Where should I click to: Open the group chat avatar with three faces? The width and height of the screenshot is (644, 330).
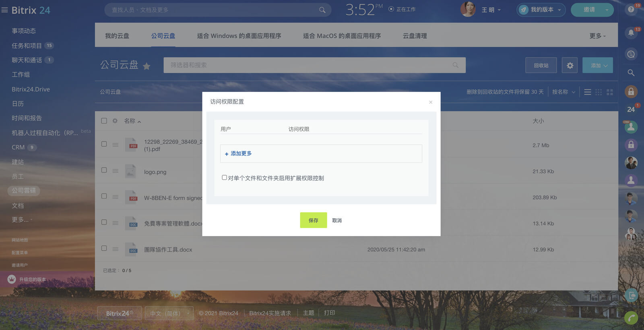pyautogui.click(x=631, y=234)
